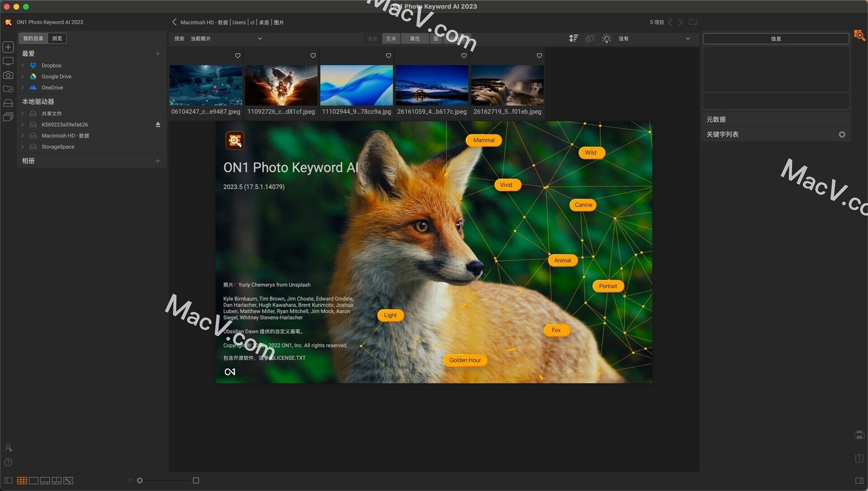Image resolution: width=868 pixels, height=491 pixels.
Task: Expand the OneDrive folder
Action: [23, 88]
